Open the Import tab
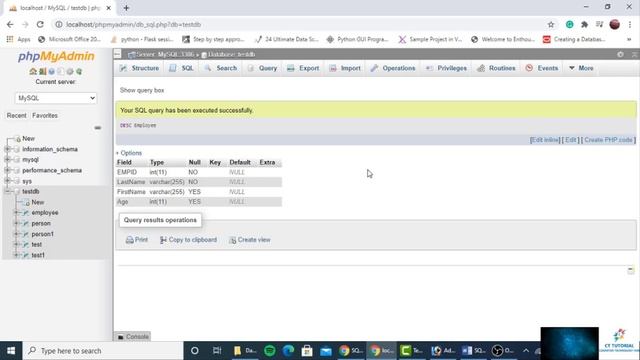This screenshot has width=640, height=360. click(x=345, y=68)
